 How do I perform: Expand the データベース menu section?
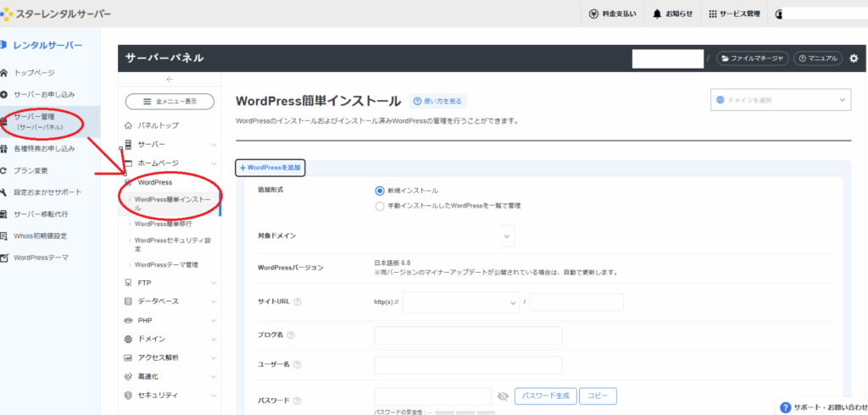170,302
